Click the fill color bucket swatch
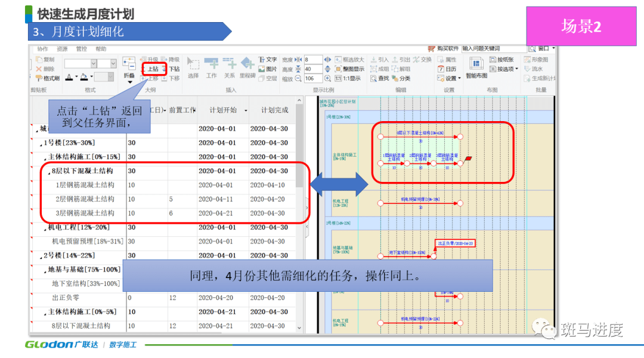 point(84,77)
